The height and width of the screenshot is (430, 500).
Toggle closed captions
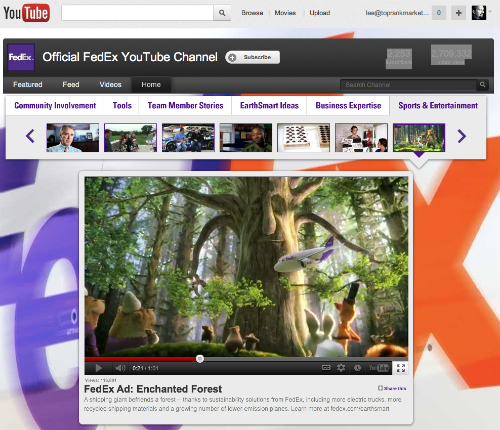[x=326, y=368]
